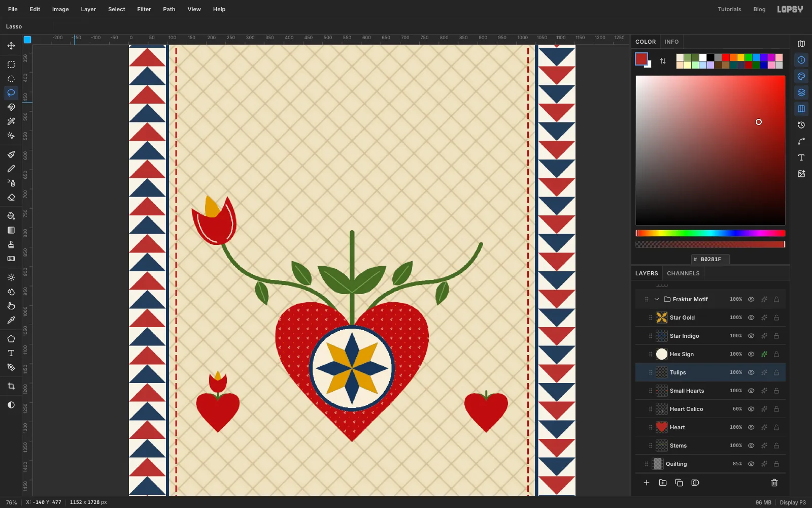Hide the Tulips layer
This screenshot has width=812, height=508.
click(x=751, y=372)
